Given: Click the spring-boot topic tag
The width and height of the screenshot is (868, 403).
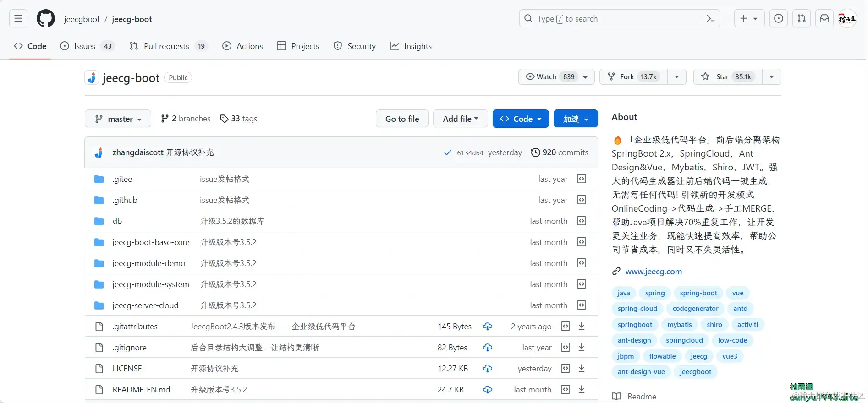Looking at the screenshot, I should pos(698,293).
